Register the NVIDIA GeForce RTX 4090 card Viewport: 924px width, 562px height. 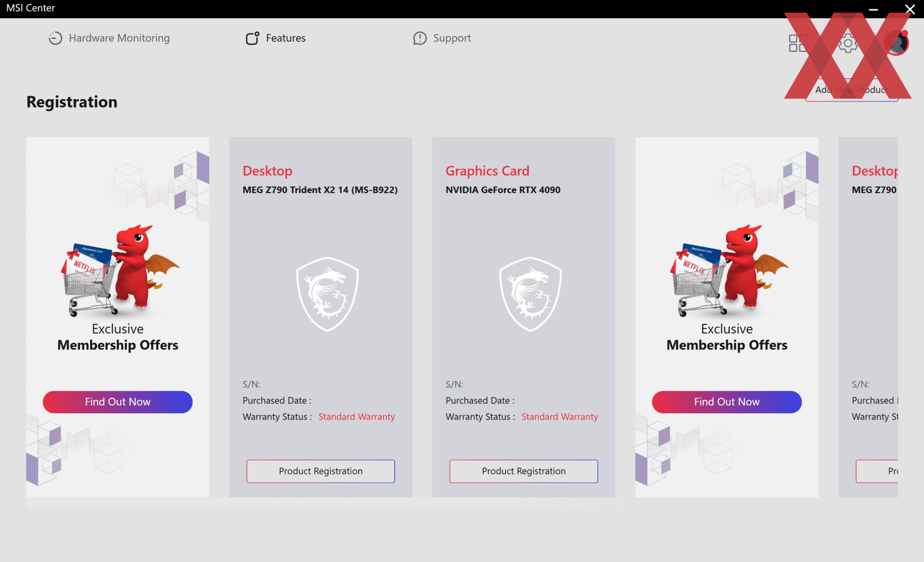point(524,471)
